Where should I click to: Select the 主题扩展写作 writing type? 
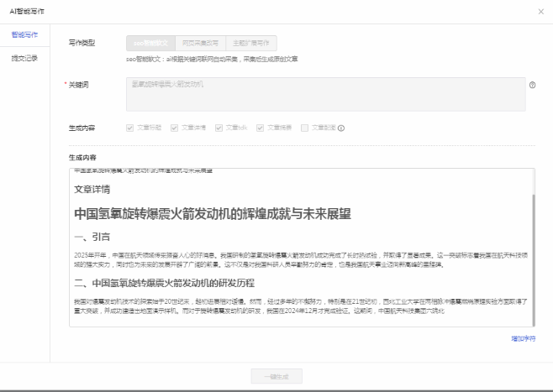(251, 42)
